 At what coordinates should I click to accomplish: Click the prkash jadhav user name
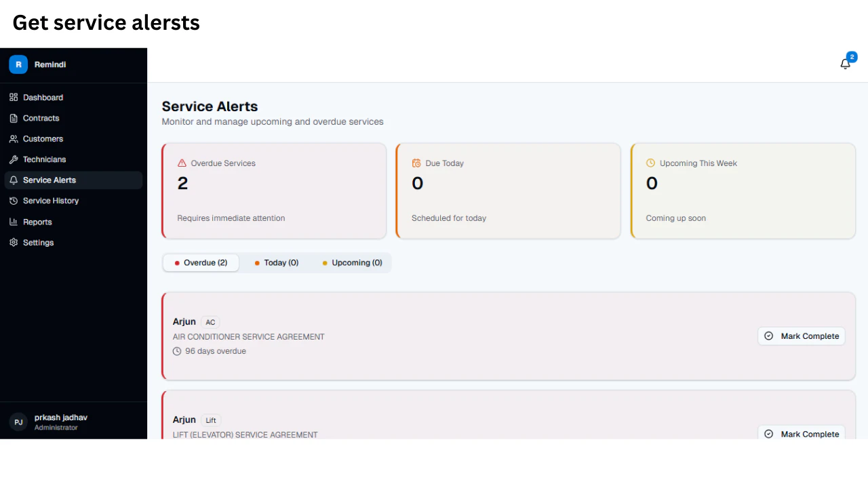(x=61, y=418)
